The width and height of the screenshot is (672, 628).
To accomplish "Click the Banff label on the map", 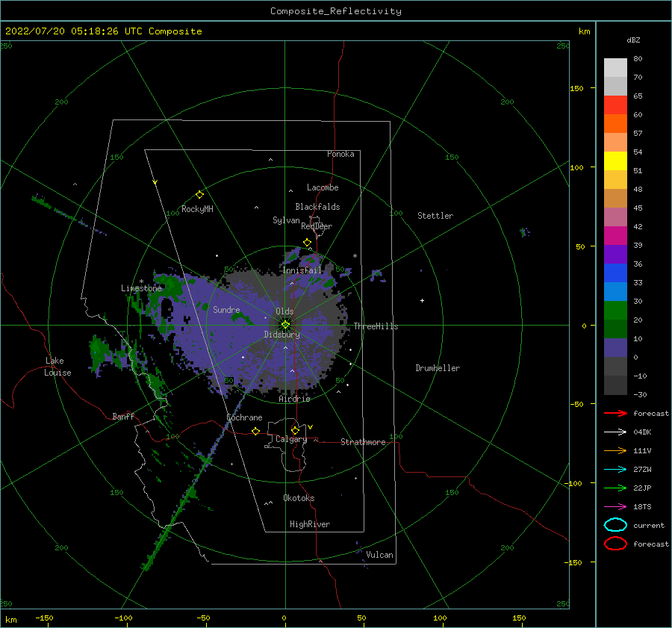I will pyautogui.click(x=123, y=416).
